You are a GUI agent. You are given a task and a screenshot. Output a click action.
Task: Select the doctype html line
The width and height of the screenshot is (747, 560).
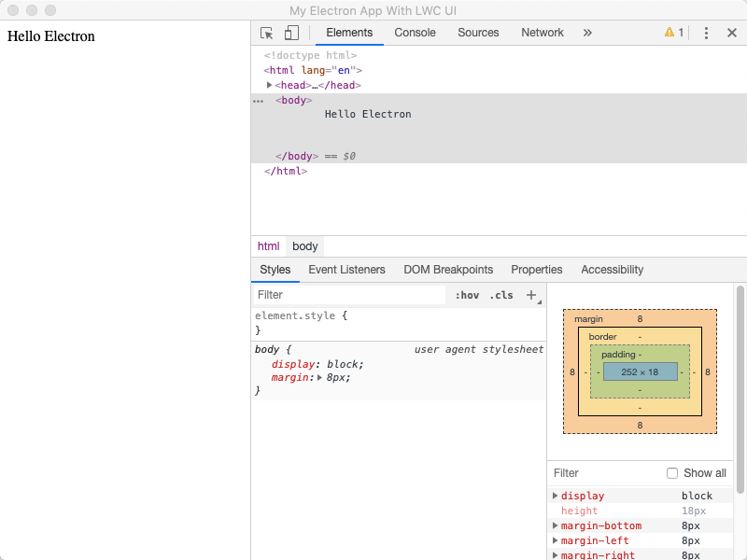[x=310, y=55]
